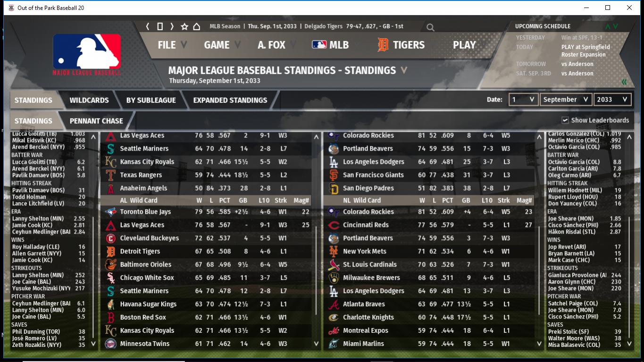Click the Detroit Tigers row logo icon
This screenshot has height=362, width=644.
pos(111,252)
